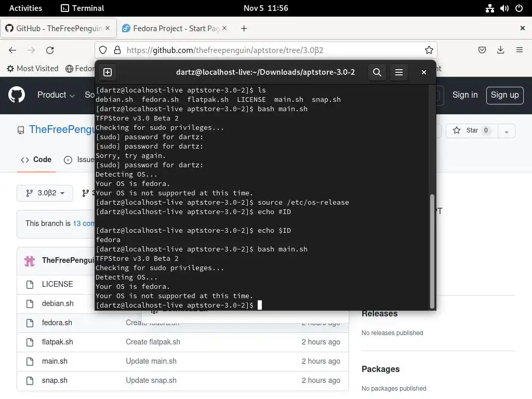
Task: Open the flatpak.sh file
Action: tap(57, 342)
